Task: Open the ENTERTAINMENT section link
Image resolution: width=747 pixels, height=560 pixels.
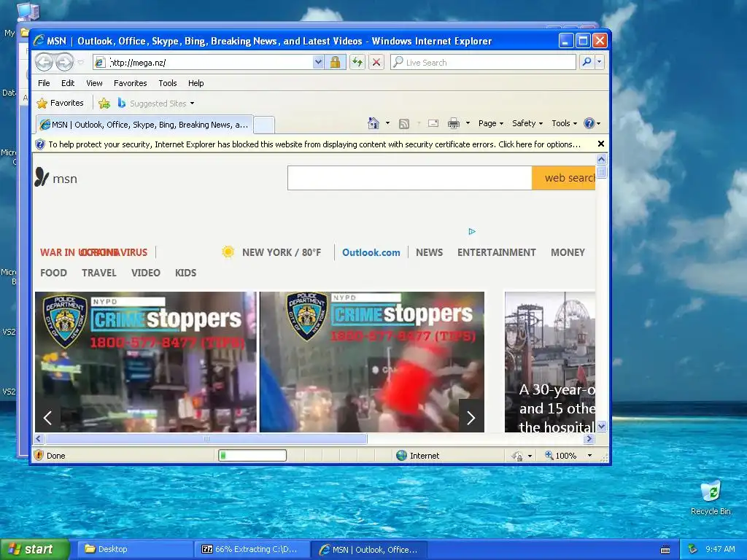Action: (496, 252)
